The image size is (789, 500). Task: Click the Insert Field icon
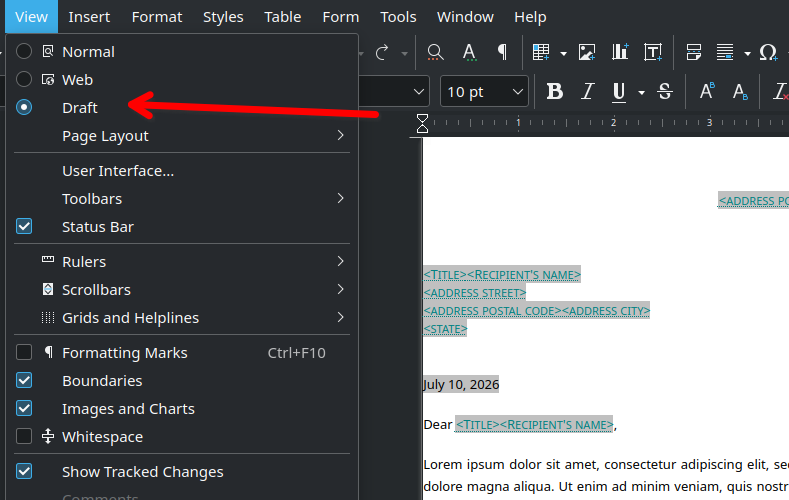click(x=725, y=52)
